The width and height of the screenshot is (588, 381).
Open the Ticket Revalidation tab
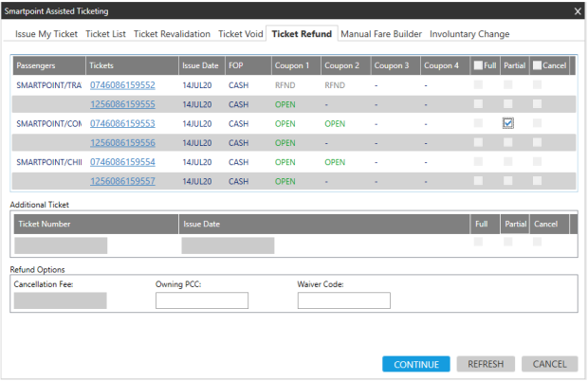[x=173, y=34]
